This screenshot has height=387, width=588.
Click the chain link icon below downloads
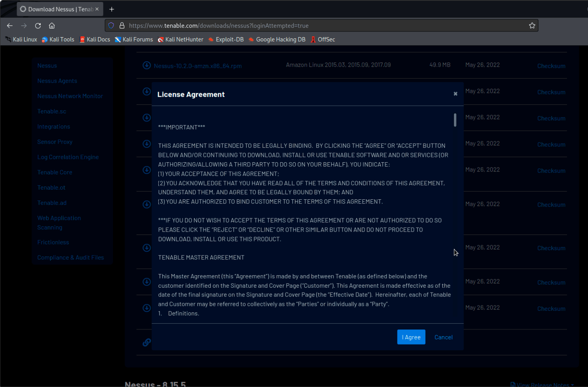(x=147, y=342)
